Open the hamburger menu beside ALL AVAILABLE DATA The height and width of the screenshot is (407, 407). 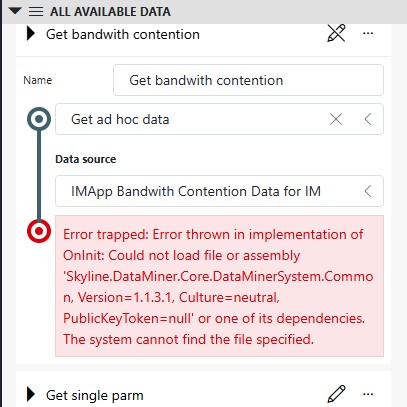tap(36, 12)
